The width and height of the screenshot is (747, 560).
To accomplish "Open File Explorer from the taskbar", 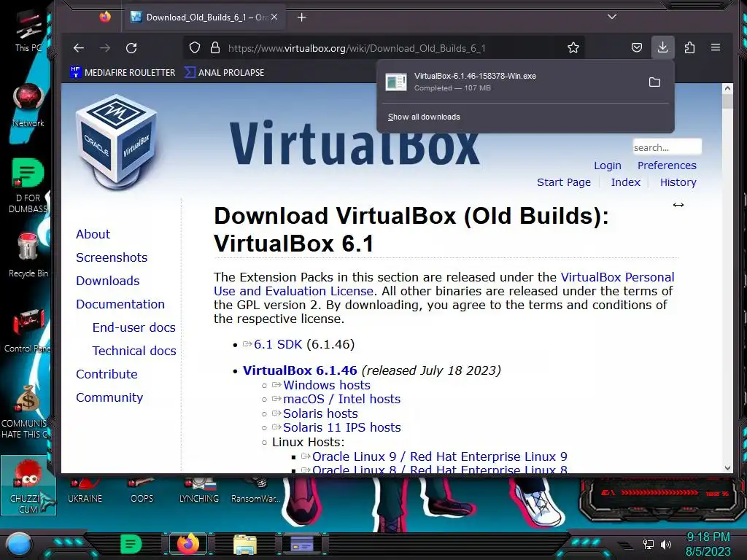I will 245,544.
